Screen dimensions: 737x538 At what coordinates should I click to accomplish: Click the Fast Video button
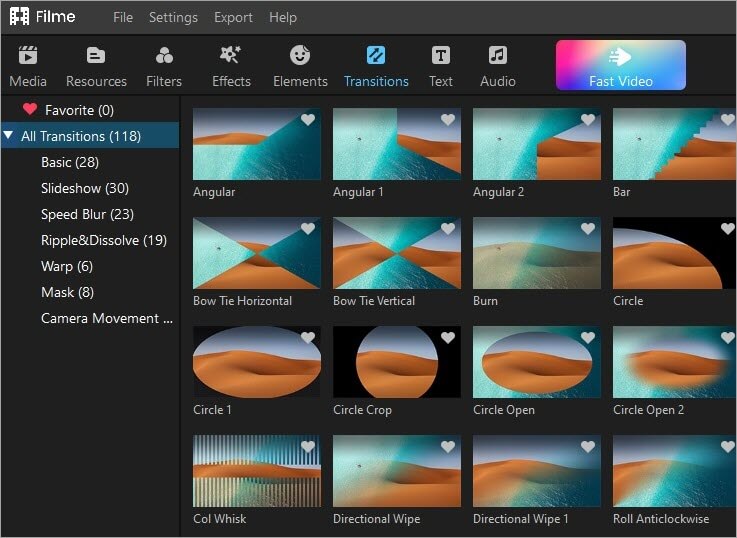(621, 66)
